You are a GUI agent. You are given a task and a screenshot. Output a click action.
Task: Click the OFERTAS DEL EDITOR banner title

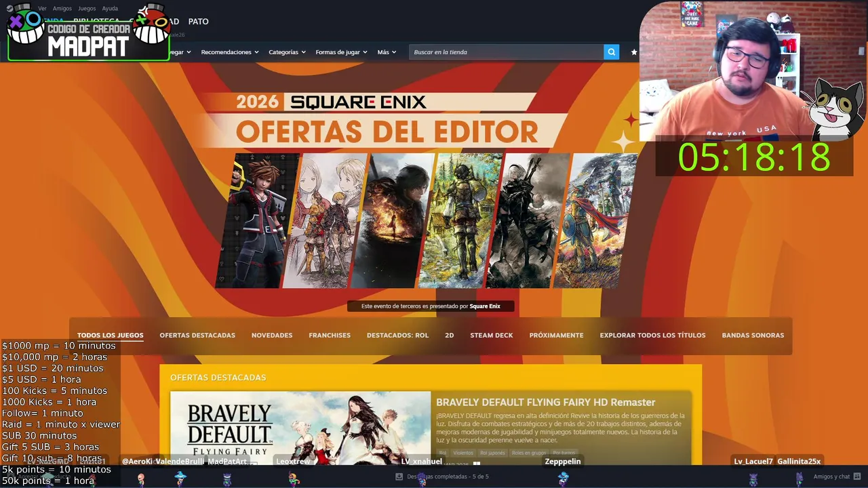(387, 131)
